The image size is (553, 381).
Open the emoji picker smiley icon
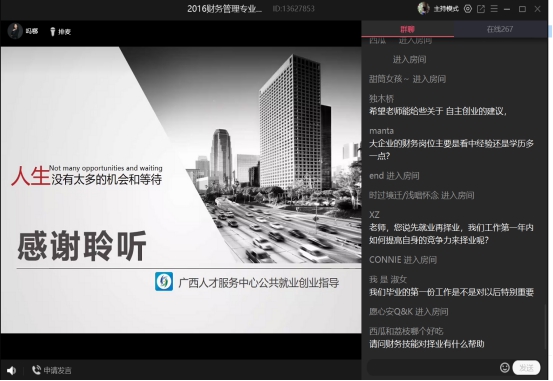coord(505,368)
